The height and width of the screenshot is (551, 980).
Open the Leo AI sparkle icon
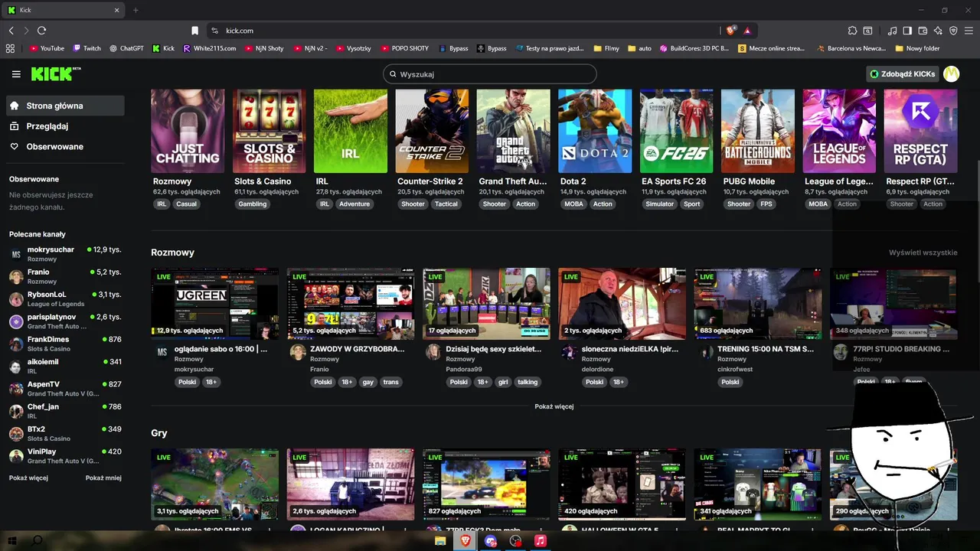[938, 31]
